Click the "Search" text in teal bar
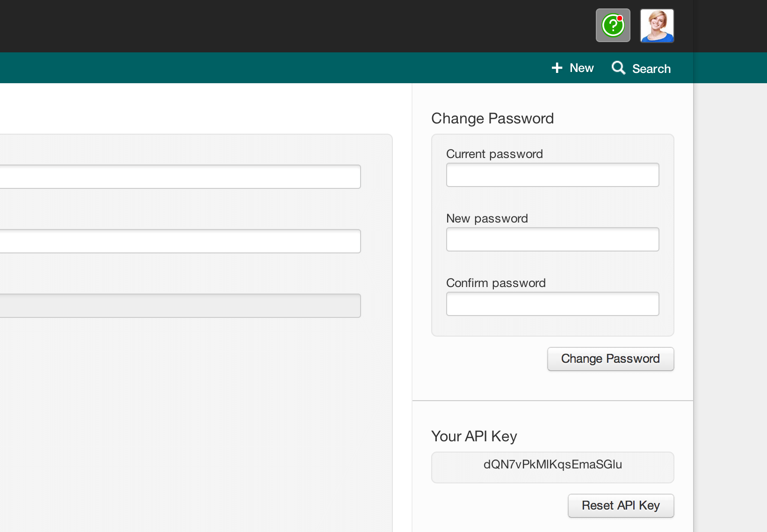767x532 pixels. [651, 69]
